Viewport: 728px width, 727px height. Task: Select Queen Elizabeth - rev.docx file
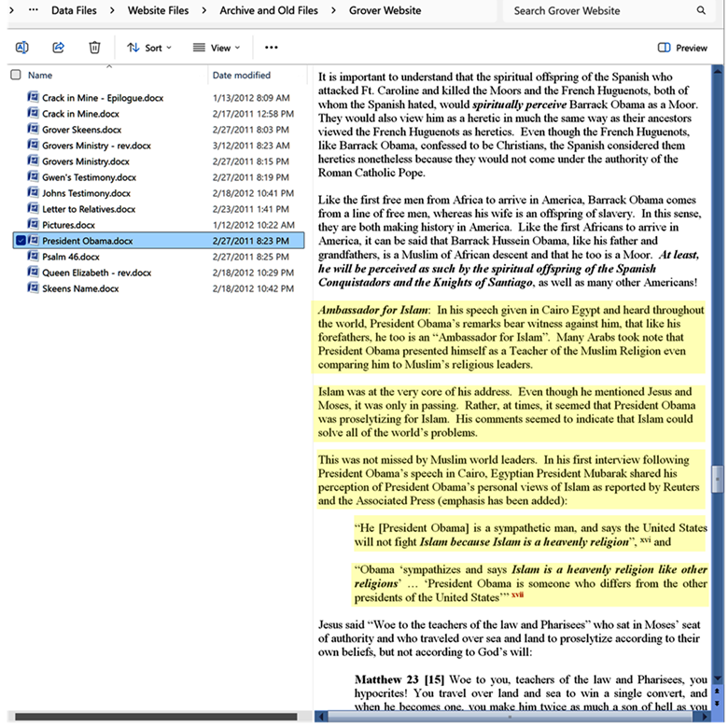[x=96, y=273]
